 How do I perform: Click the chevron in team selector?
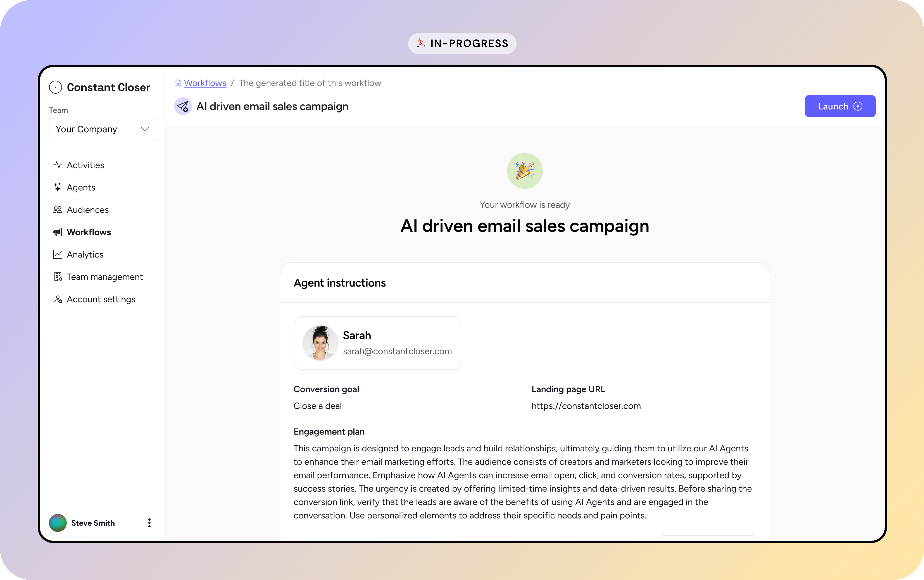click(x=145, y=129)
